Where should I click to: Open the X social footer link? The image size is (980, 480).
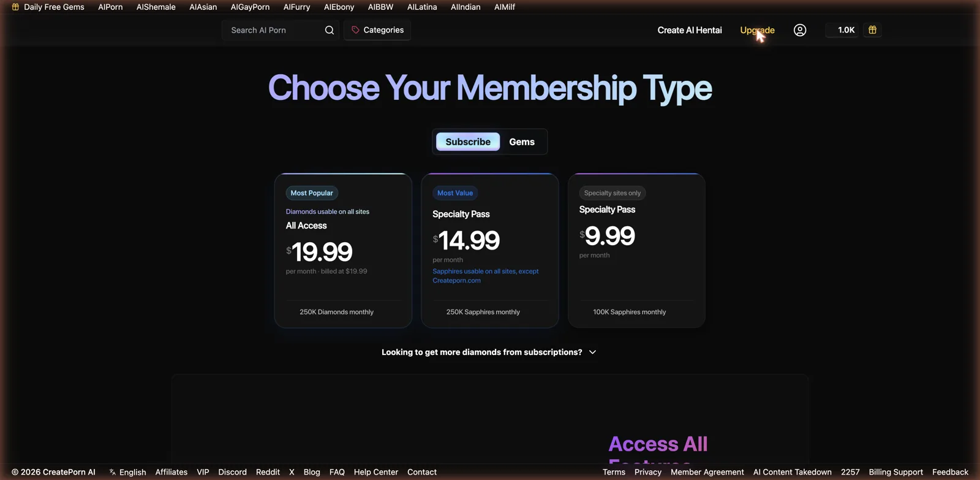(x=292, y=472)
